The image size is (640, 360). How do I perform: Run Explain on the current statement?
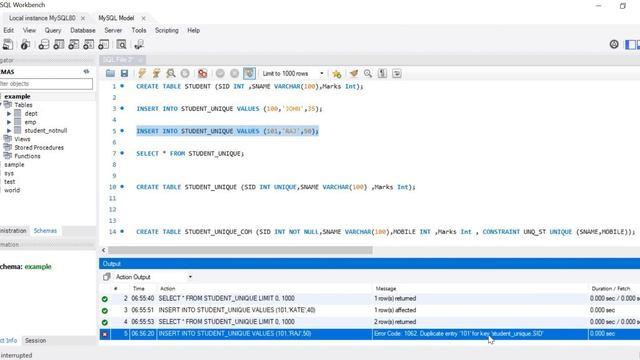[x=171, y=73]
